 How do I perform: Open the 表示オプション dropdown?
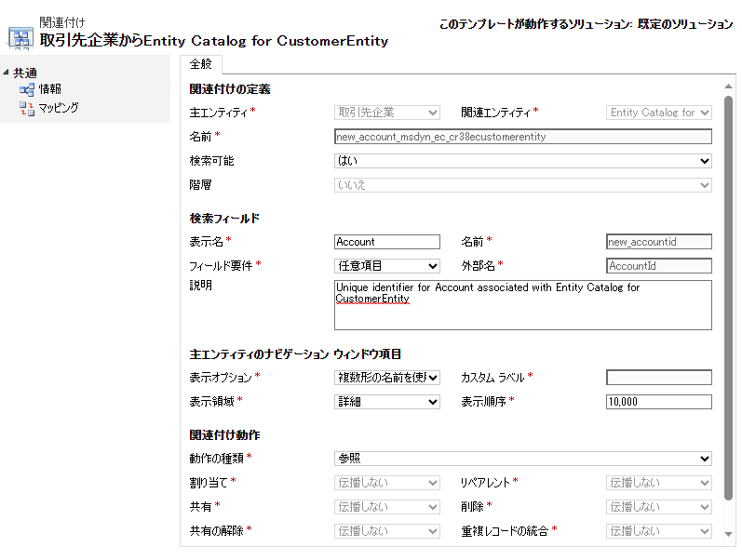pos(387,378)
